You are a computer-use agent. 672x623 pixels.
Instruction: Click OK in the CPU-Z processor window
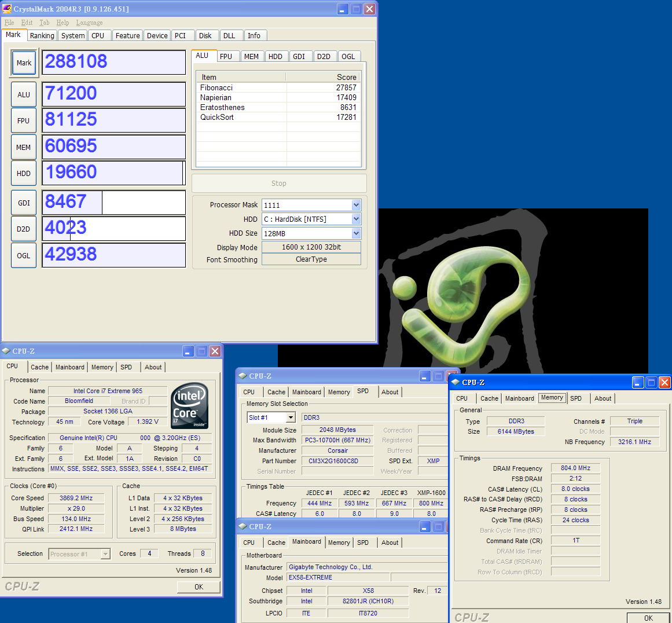199,587
